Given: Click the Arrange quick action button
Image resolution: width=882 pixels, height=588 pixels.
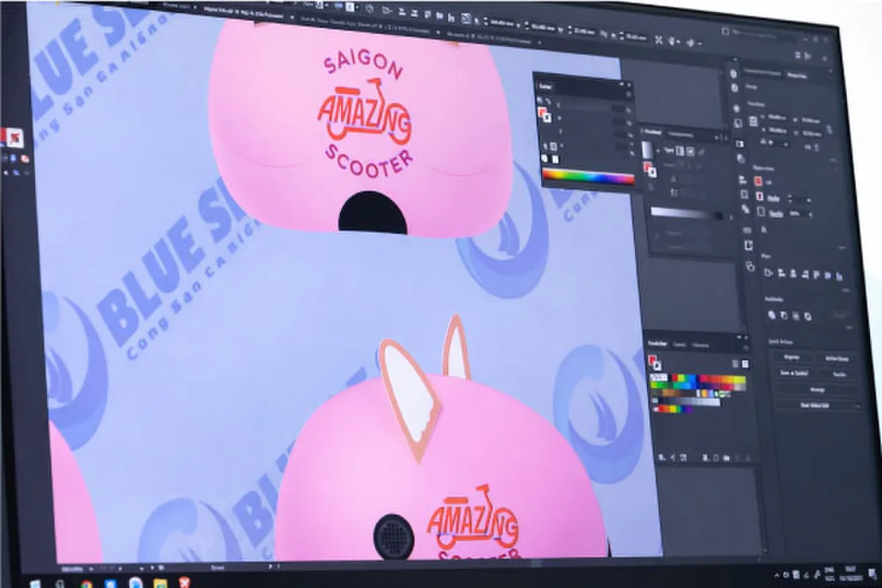Looking at the screenshot, I should coord(817,390).
